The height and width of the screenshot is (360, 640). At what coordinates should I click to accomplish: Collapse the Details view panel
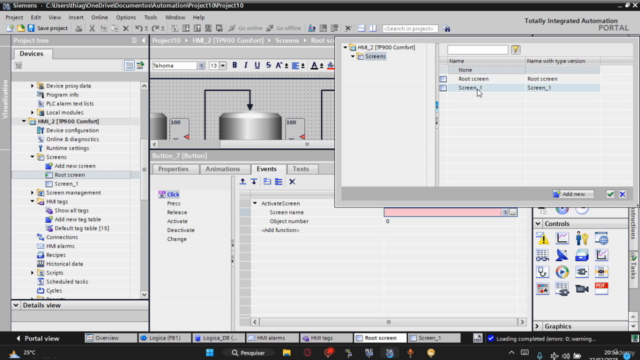pos(16,305)
